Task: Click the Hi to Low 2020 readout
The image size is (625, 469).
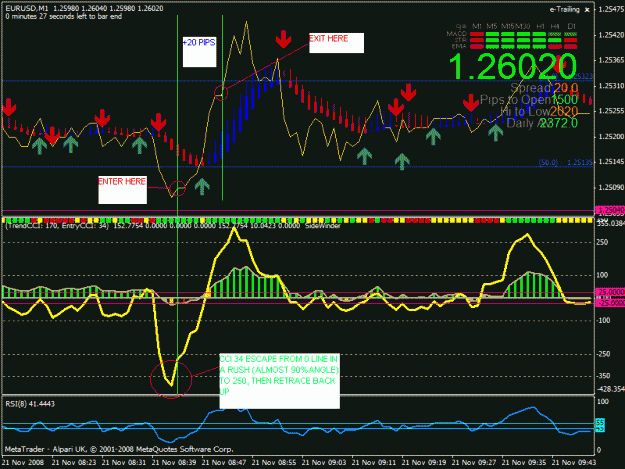Action: [x=539, y=112]
